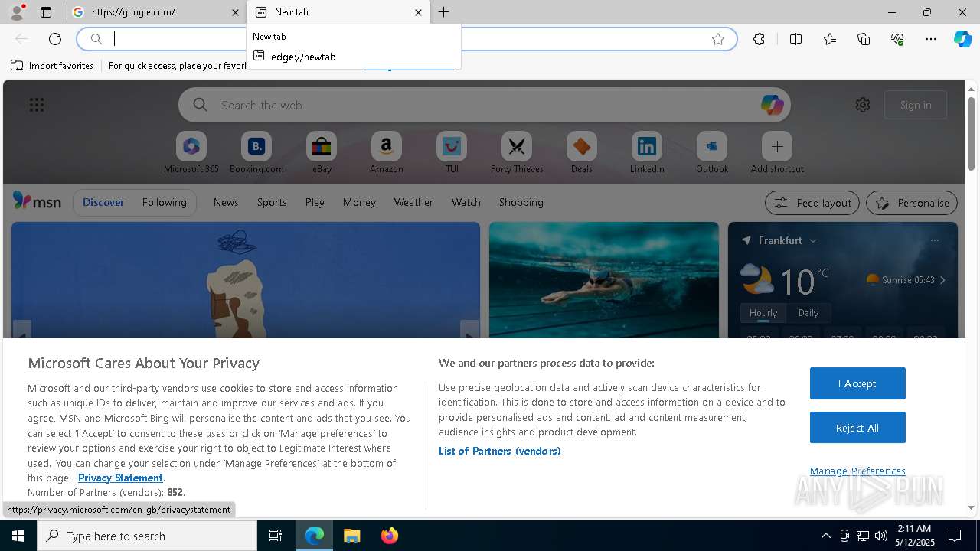Go to msn logo home
Screen dimensions: 980x551
[37, 201]
